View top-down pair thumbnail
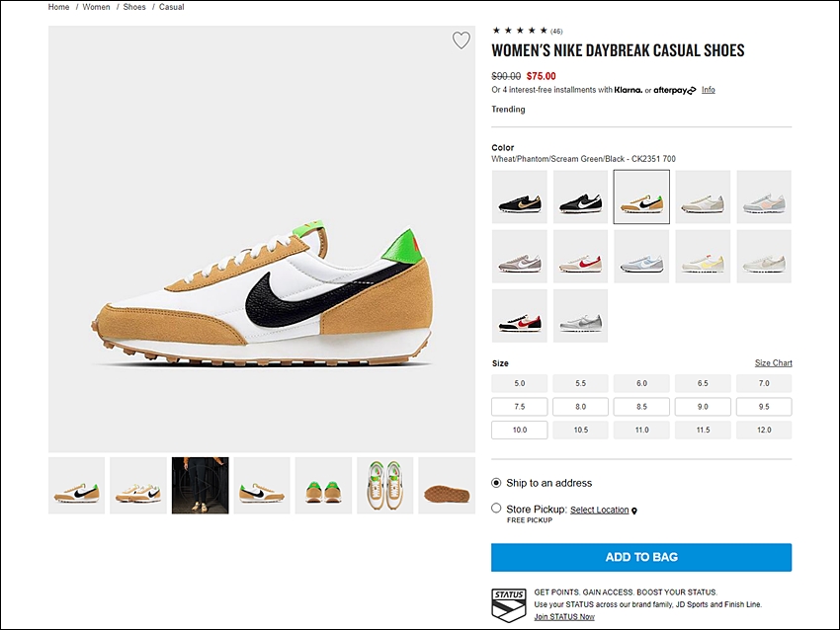Image resolution: width=840 pixels, height=630 pixels. tap(385, 486)
